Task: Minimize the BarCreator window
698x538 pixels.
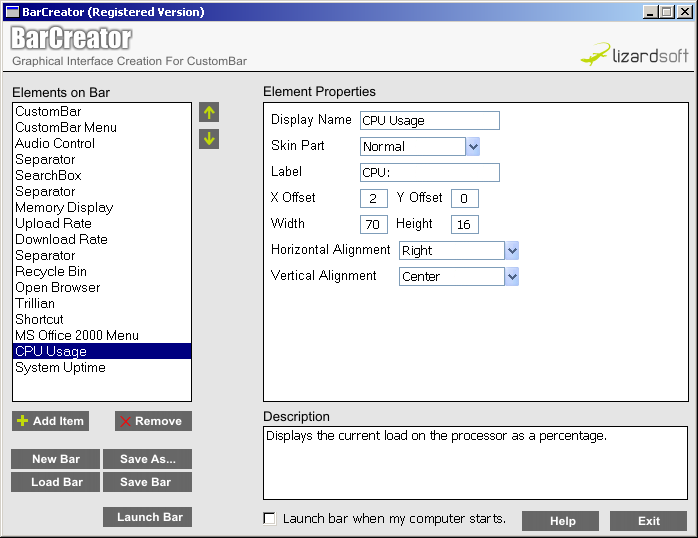Action: pyautogui.click(x=650, y=12)
